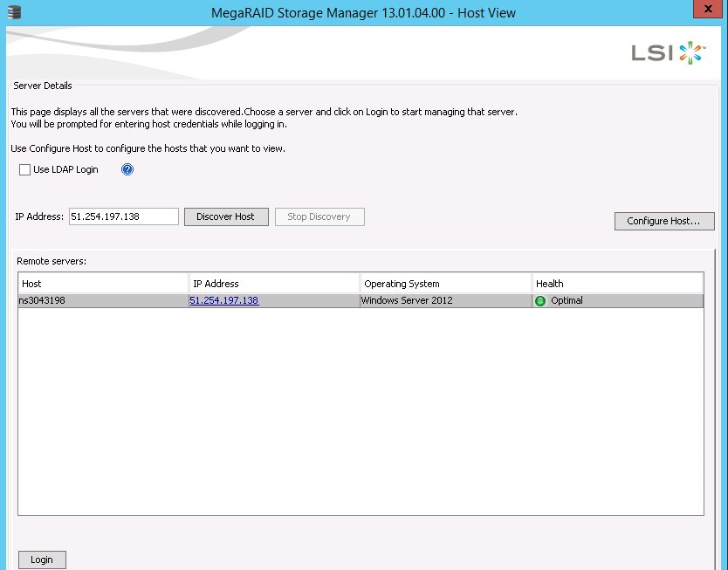The width and height of the screenshot is (728, 570).
Task: Click the IP Address column header
Action: pyautogui.click(x=274, y=284)
